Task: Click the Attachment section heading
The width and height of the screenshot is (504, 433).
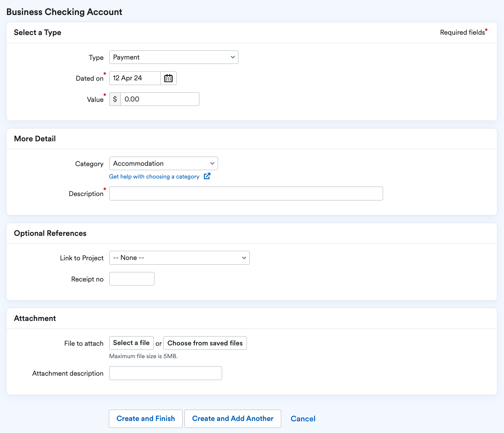Action: pyautogui.click(x=35, y=318)
